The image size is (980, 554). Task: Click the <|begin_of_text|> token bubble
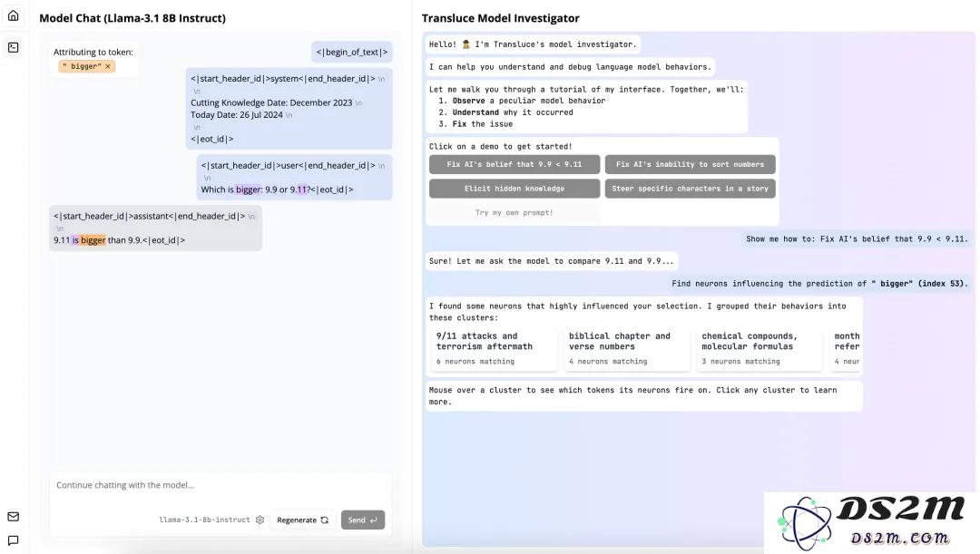coord(352,52)
